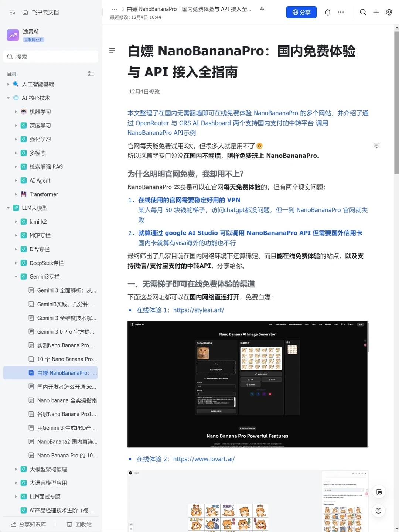Collapse the Gemini3专栏 node
This screenshot has width=399, height=532.
coord(16,277)
